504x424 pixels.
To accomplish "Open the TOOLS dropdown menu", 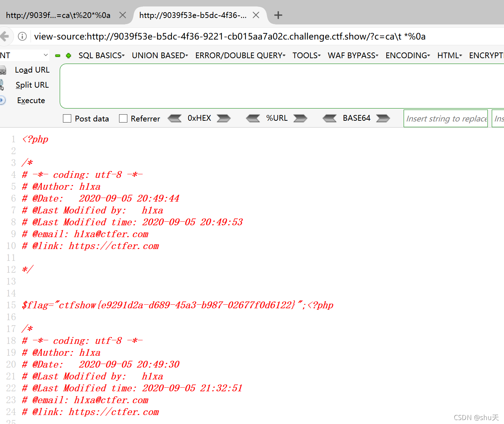I will (x=307, y=55).
